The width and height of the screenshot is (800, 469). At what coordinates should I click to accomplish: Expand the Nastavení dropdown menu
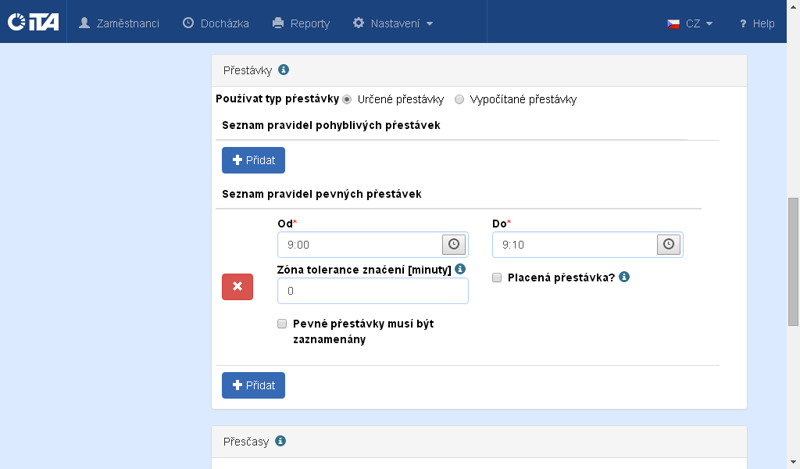click(393, 23)
